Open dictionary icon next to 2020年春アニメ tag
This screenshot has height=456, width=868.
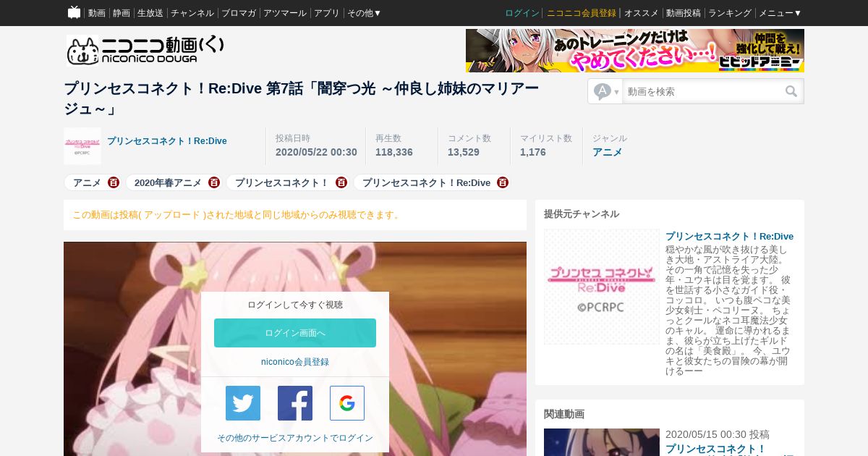tap(214, 183)
